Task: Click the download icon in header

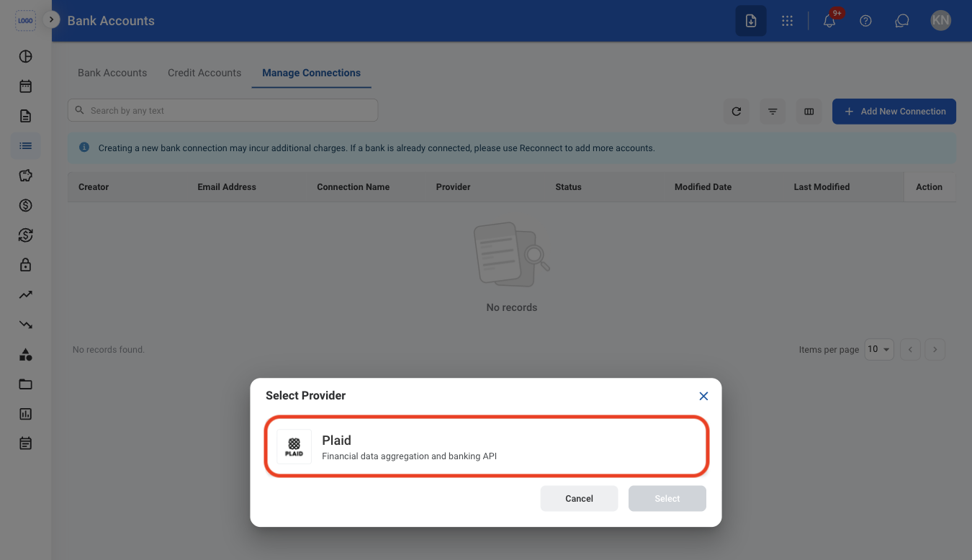Action: click(751, 21)
